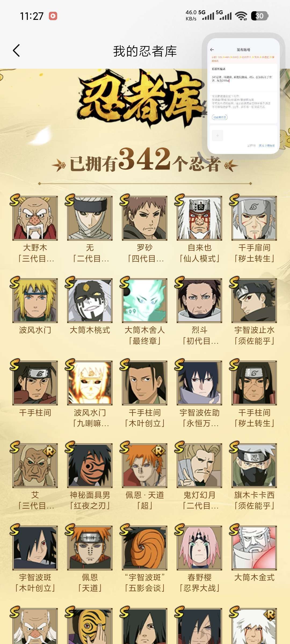Select the 自来也 仙人模式 ninja icon

pyautogui.click(x=199, y=218)
